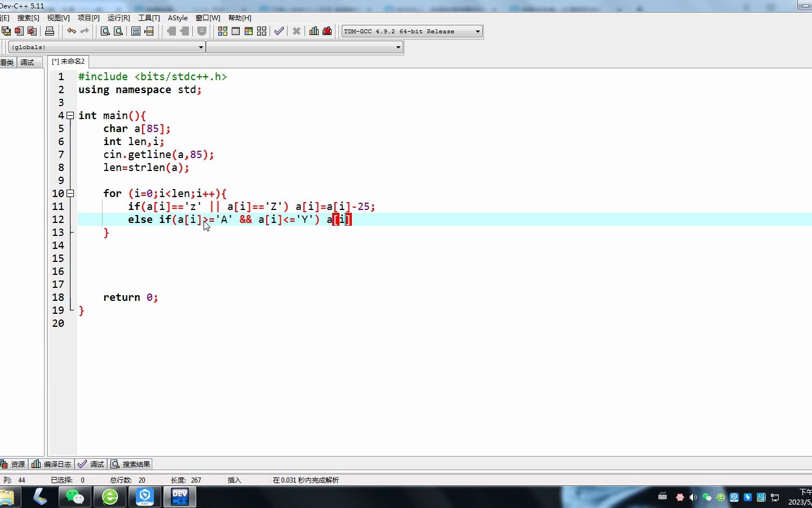812x508 pixels.
Task: Click the purple checkmark Debug icon
Action: click(279, 31)
